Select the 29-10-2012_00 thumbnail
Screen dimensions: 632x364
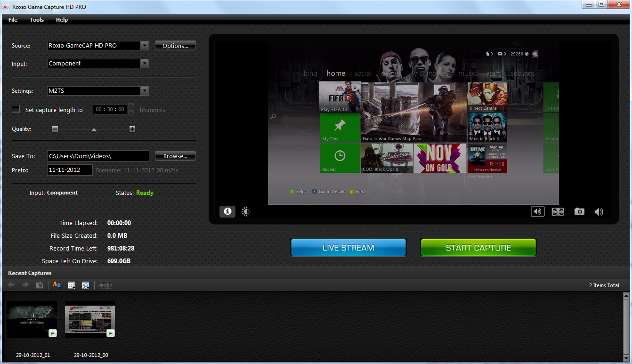tap(90, 320)
